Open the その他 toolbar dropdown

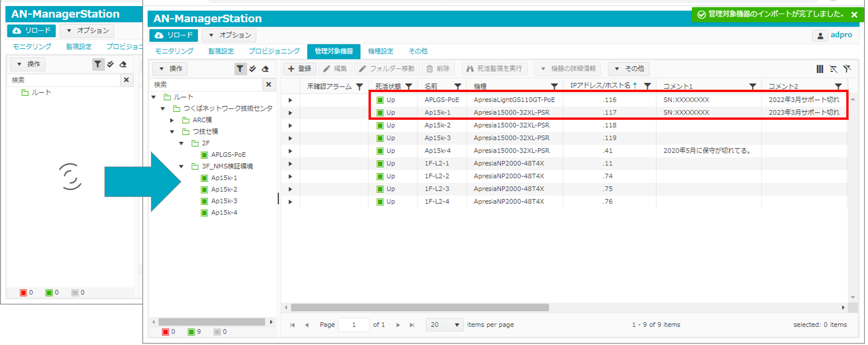[629, 69]
